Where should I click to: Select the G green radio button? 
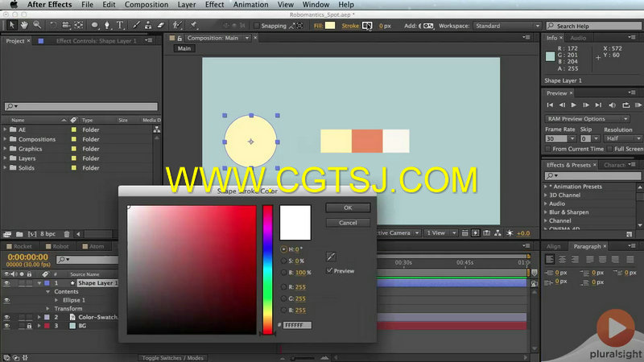pyautogui.click(x=284, y=298)
